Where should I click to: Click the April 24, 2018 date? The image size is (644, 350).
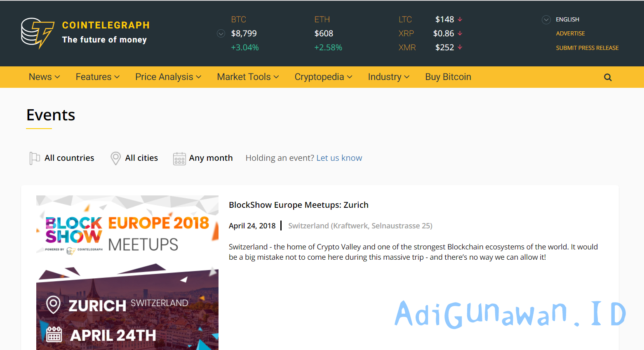coord(252,226)
